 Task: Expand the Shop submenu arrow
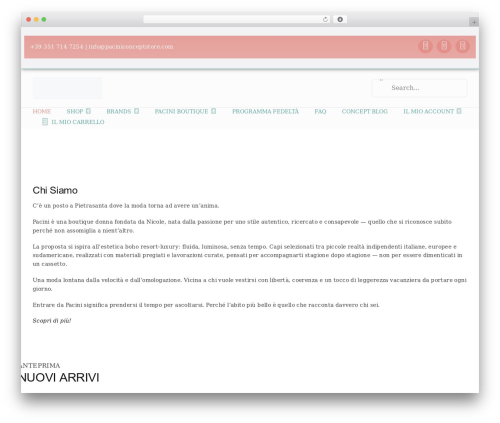pyautogui.click(x=88, y=111)
